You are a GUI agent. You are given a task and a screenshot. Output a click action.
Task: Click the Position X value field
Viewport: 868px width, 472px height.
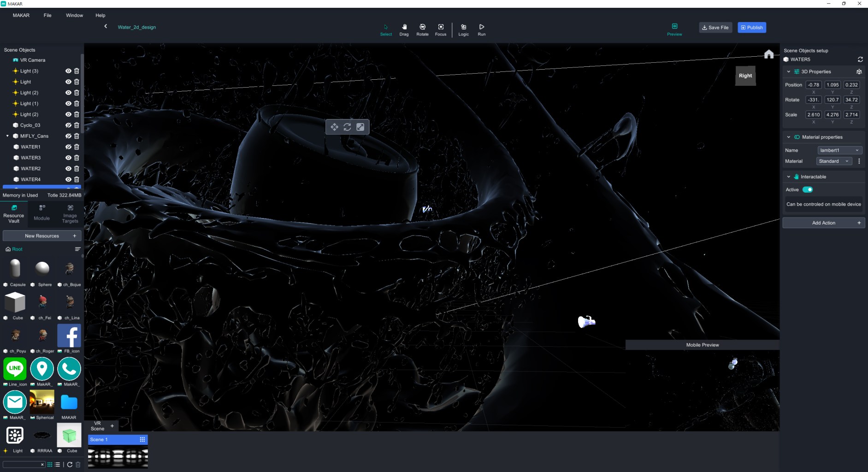point(813,85)
